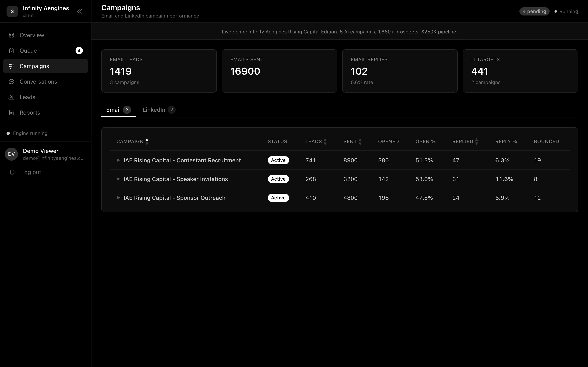Sort table by Campaign column

(147, 141)
